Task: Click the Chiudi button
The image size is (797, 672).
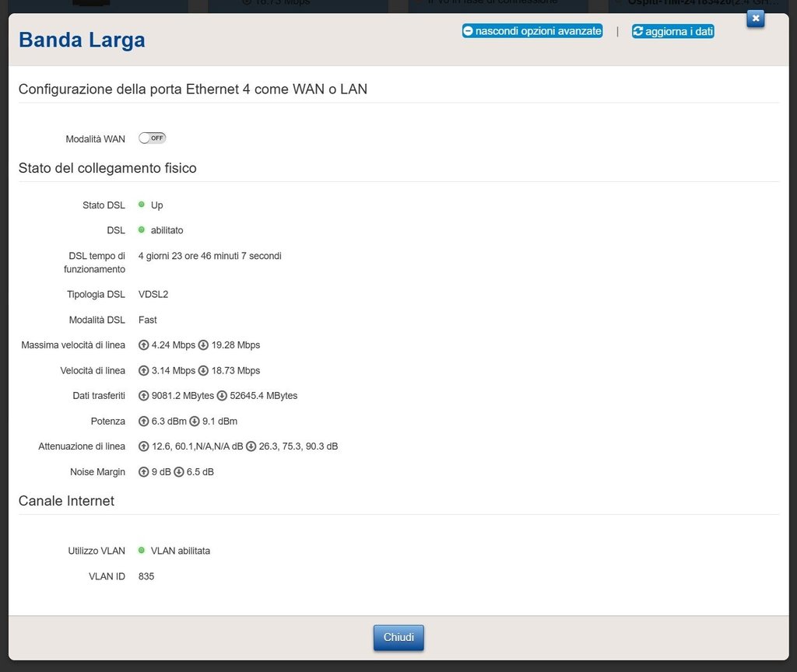Action: pyautogui.click(x=398, y=638)
